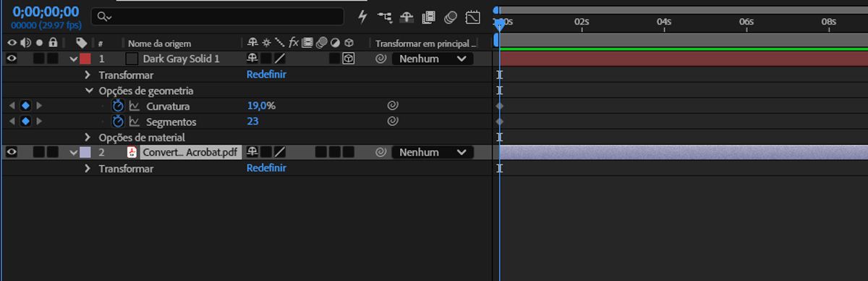Image resolution: width=868 pixels, height=281 pixels.
Task: Click the Segmentos value 23
Action: [x=253, y=122]
